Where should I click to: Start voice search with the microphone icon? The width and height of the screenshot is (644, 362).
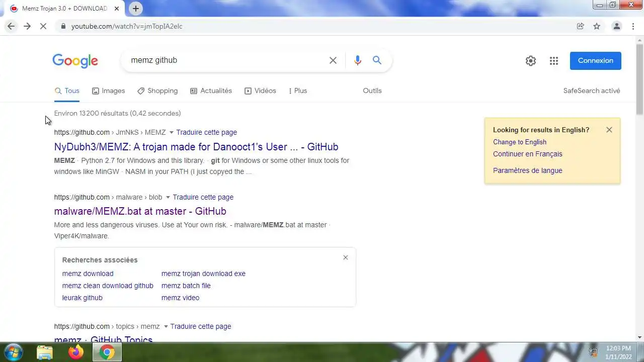358,60
